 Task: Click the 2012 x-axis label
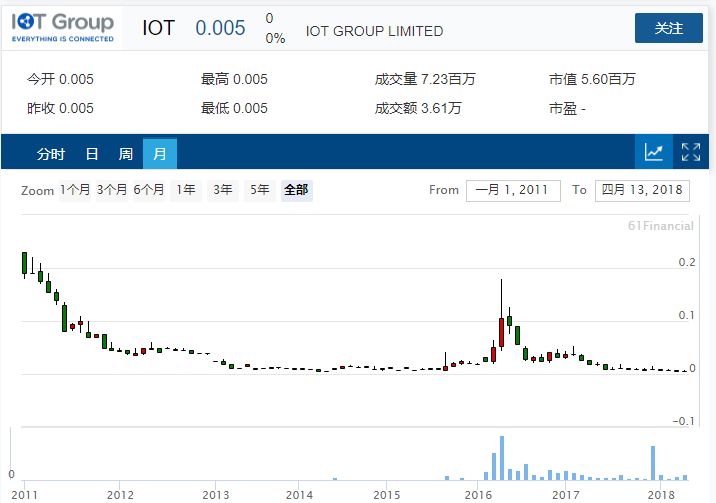(120, 495)
